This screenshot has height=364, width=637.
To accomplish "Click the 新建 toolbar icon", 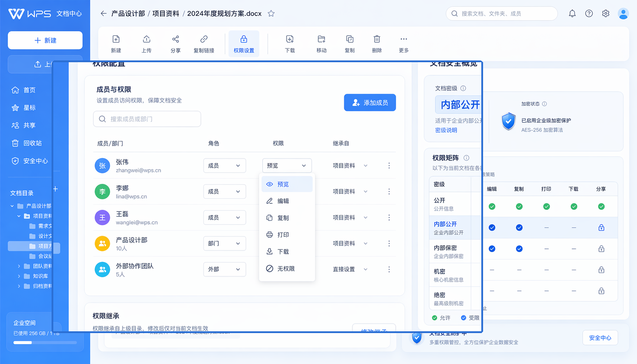I will coord(116,39).
